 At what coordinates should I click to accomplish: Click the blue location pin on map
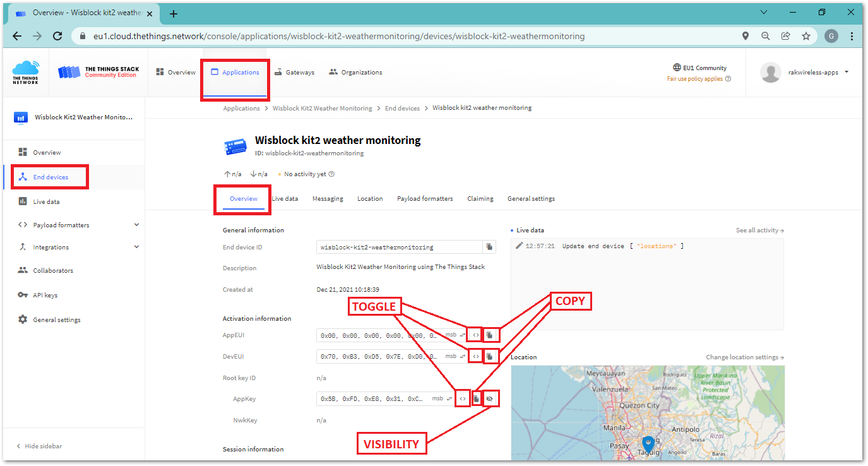tap(648, 444)
